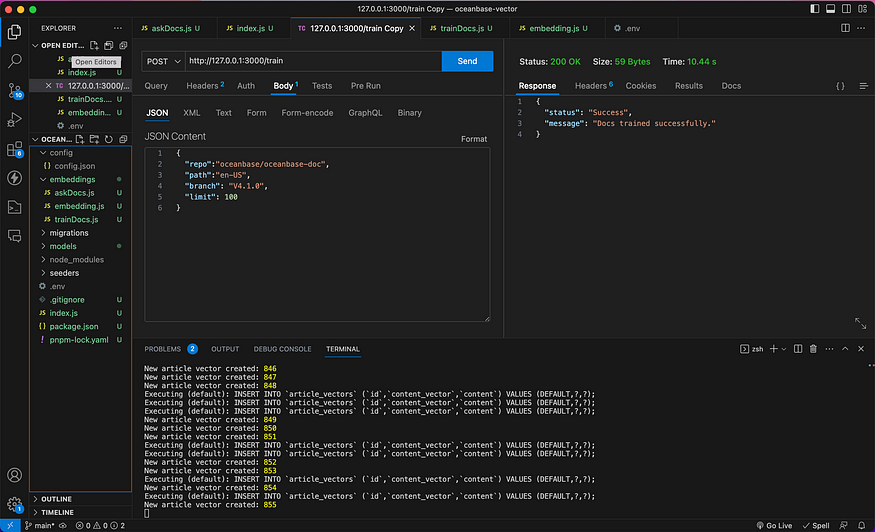Screen dimensions: 875x532
Task: Open Thunder Client lightning bolt icon
Action: point(15,178)
